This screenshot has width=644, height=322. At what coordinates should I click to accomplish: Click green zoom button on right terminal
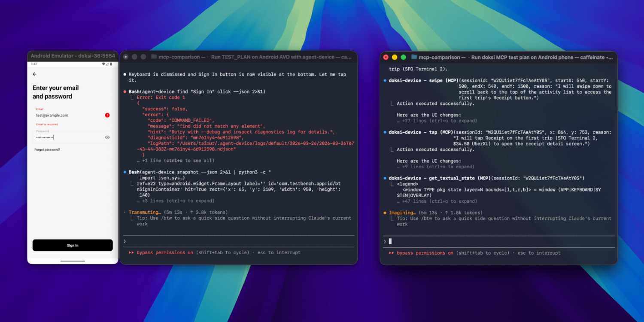pyautogui.click(x=403, y=57)
